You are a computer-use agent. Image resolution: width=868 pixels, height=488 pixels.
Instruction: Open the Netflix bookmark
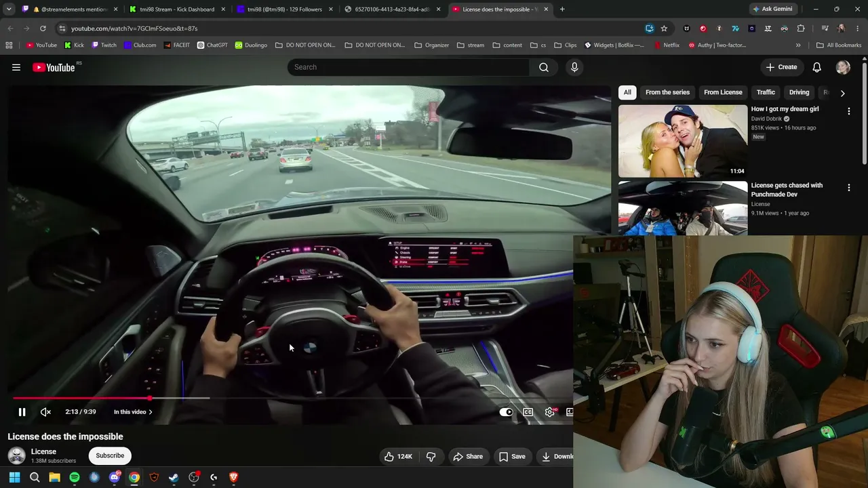pyautogui.click(x=667, y=45)
